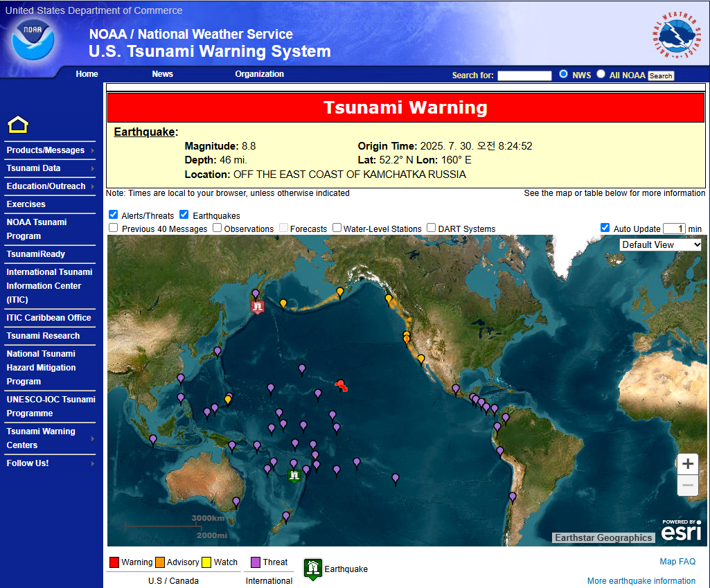Open the Default View dropdown
The height and width of the screenshot is (588, 710).
coord(660,244)
